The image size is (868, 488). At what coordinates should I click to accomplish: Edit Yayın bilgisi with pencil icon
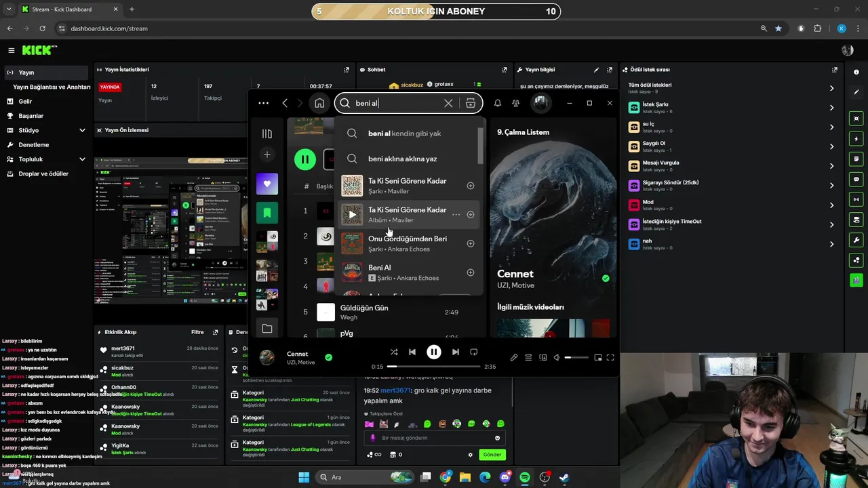tap(596, 69)
